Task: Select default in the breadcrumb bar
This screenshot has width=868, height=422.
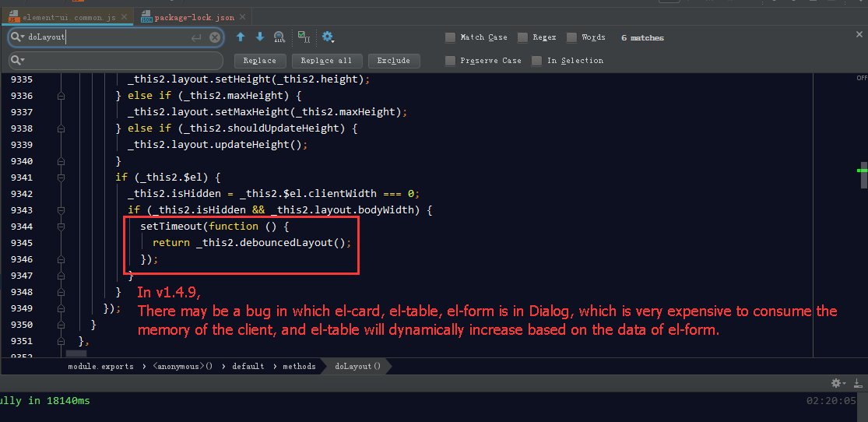Action: pyautogui.click(x=248, y=366)
